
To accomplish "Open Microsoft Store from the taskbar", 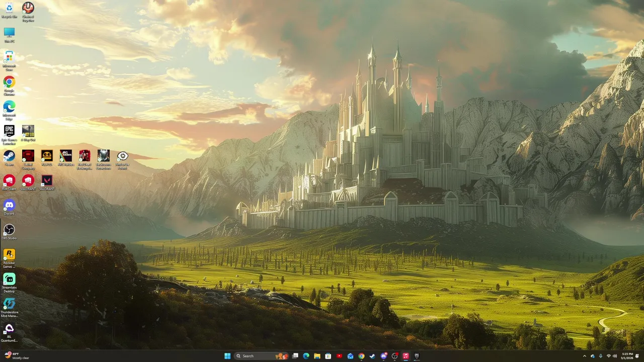I will pos(328,356).
